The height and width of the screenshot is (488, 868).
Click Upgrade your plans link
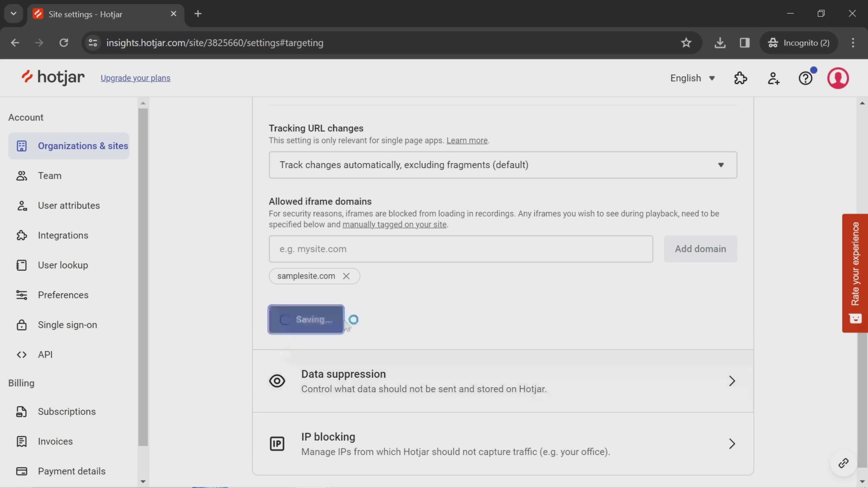pos(135,77)
